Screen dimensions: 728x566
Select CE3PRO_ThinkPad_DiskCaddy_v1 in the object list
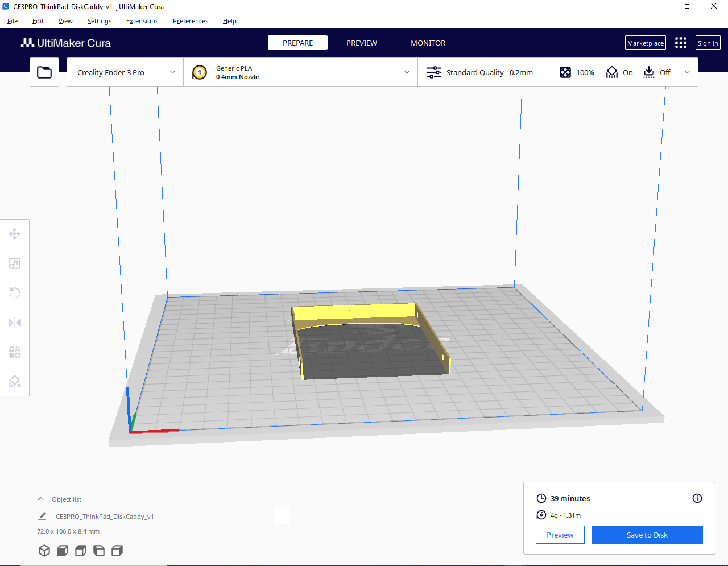(x=105, y=517)
